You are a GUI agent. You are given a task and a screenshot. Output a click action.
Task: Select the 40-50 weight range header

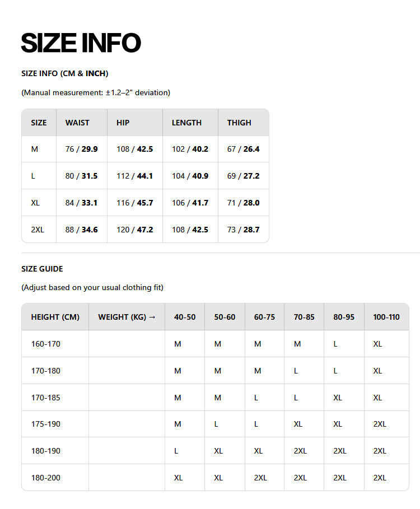point(185,317)
